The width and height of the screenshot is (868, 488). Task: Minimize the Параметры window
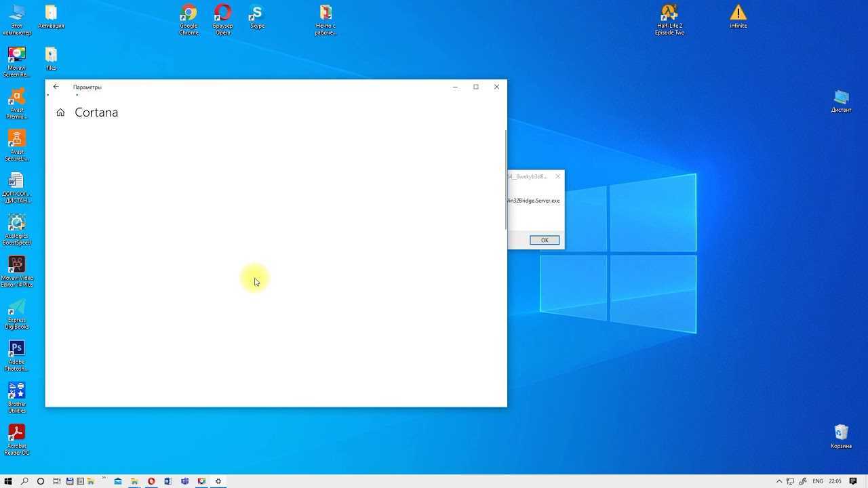[455, 87]
